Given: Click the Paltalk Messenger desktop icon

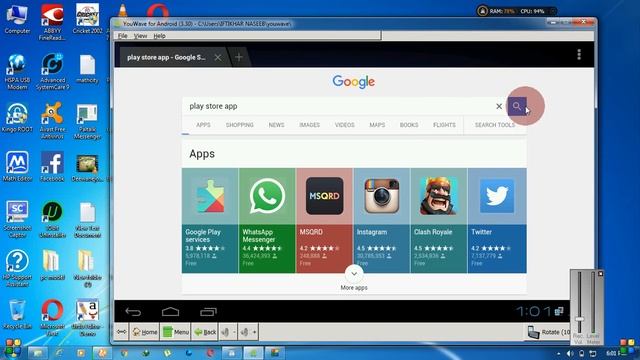Looking at the screenshot, I should (87, 121).
